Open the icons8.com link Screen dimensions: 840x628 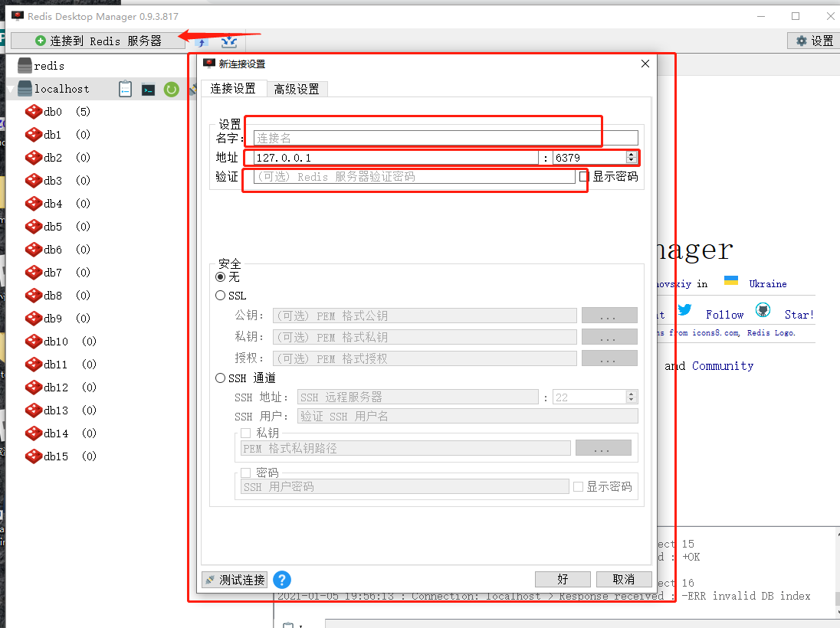[x=715, y=332]
